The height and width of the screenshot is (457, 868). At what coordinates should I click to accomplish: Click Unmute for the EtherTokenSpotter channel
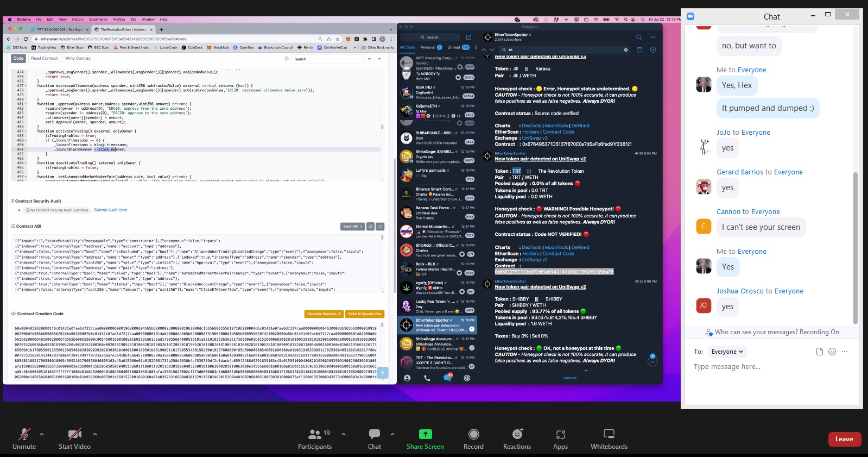click(570, 378)
